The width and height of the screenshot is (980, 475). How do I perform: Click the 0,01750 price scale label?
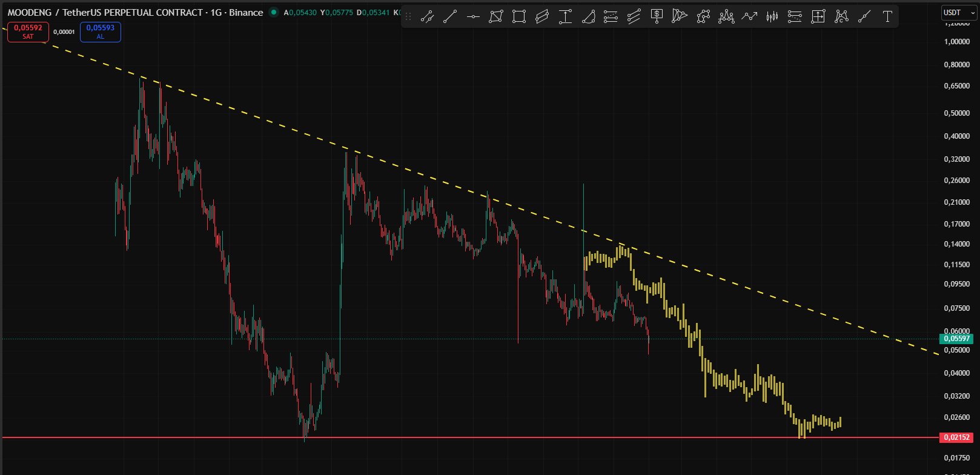pos(956,458)
